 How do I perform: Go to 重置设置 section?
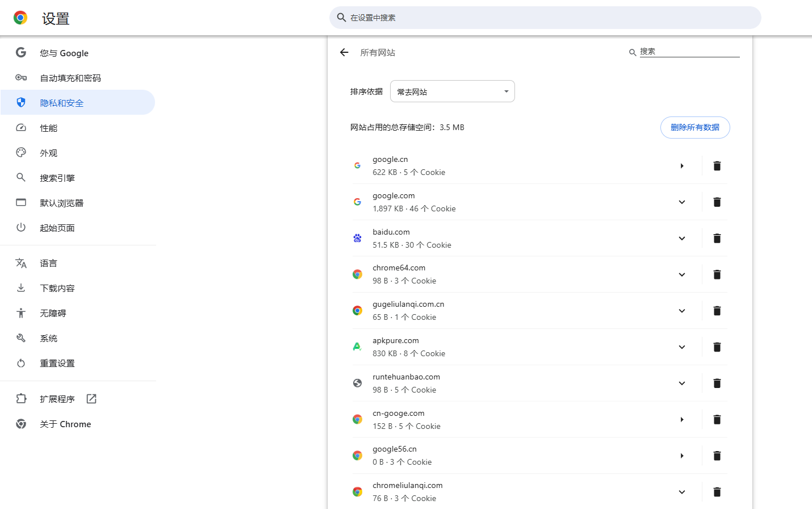(78, 363)
